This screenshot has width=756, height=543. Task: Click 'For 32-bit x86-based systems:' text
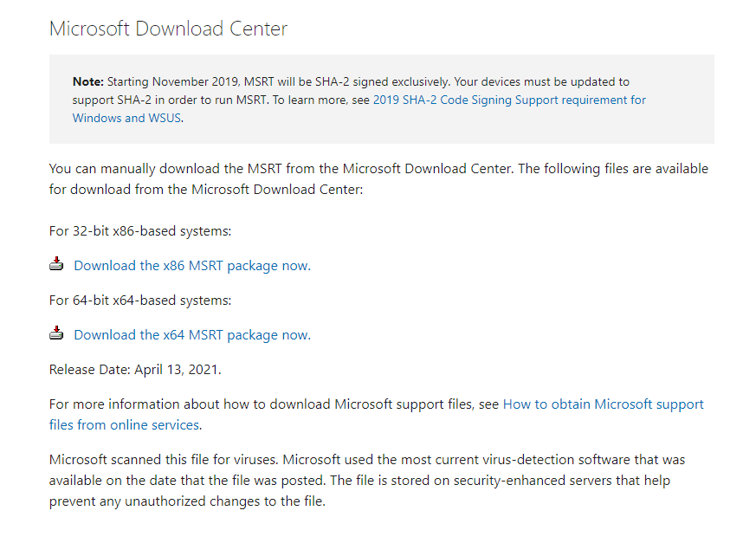coord(140,231)
